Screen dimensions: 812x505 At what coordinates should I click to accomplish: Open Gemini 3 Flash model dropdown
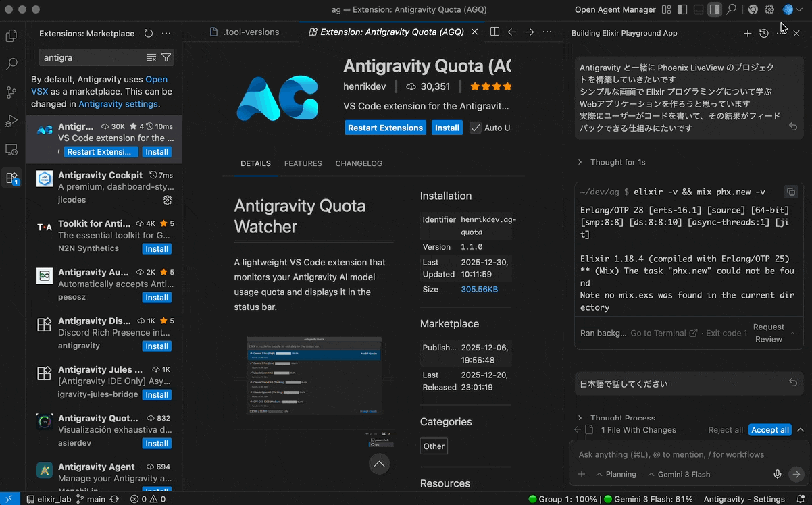[x=679, y=475]
